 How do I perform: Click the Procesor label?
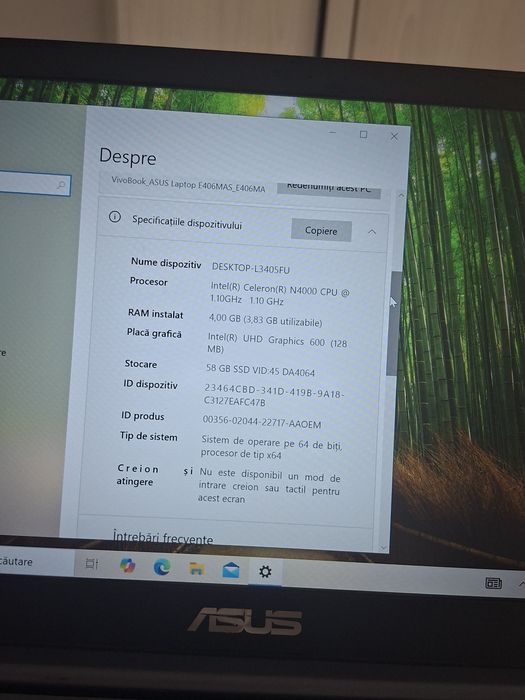149,281
